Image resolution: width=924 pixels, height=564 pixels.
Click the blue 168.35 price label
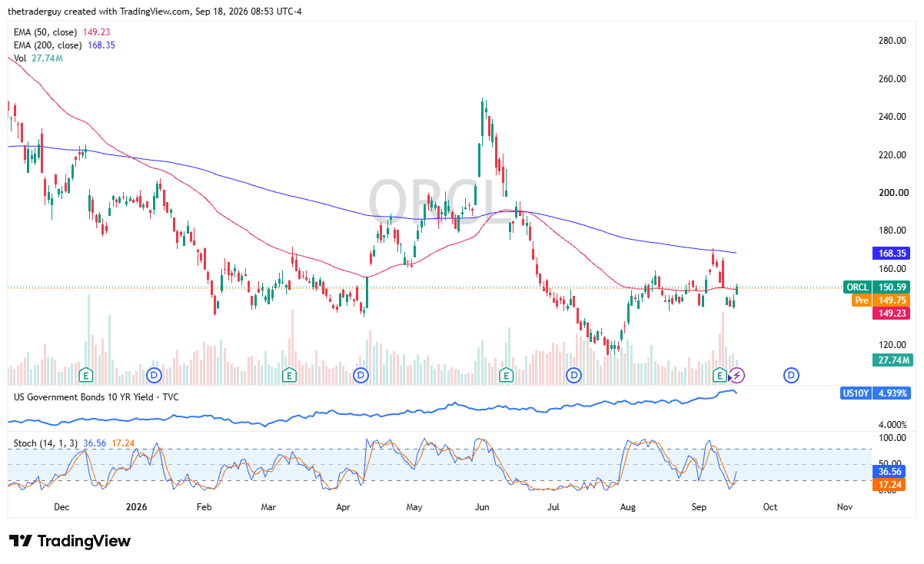[892, 253]
